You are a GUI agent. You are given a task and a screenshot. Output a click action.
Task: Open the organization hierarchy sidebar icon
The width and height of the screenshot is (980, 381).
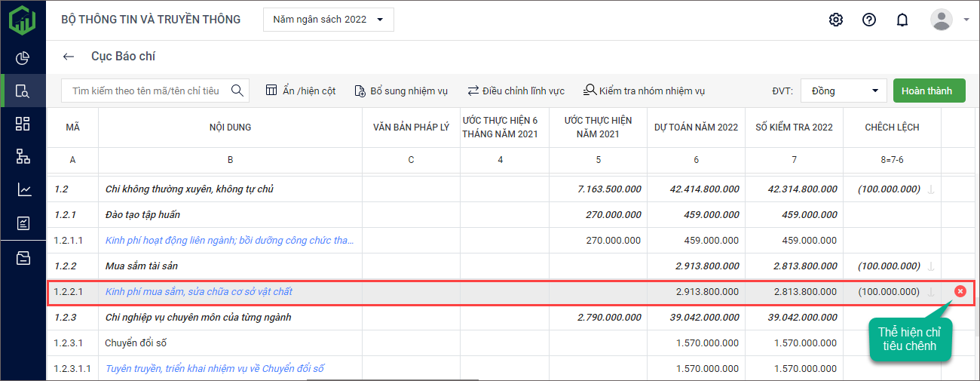pyautogui.click(x=23, y=157)
